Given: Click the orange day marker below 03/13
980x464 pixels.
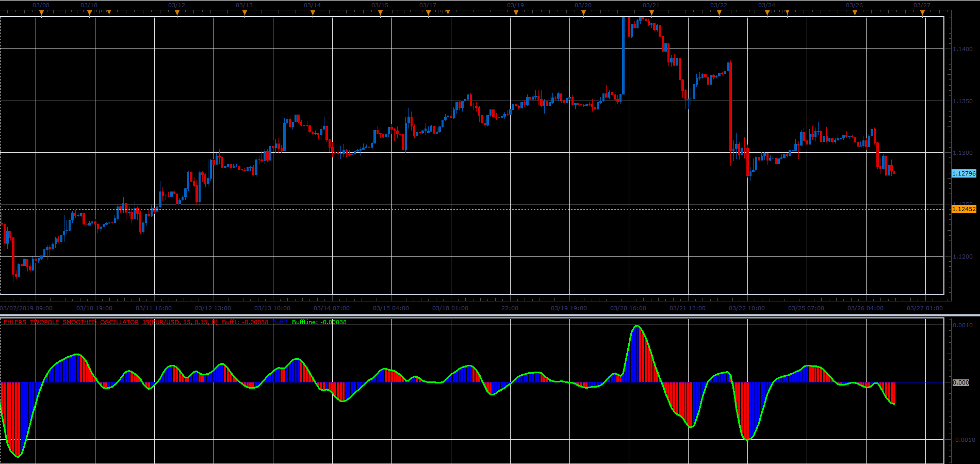Looking at the screenshot, I should [244, 13].
